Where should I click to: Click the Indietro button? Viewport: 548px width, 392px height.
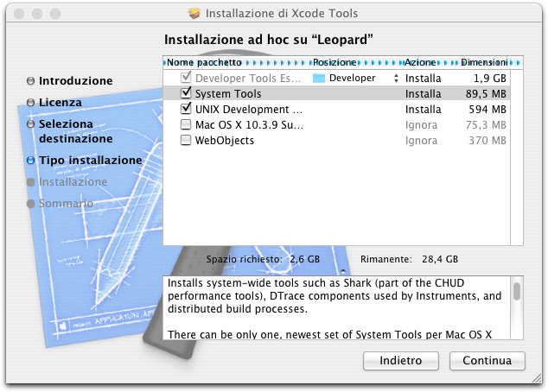point(401,361)
